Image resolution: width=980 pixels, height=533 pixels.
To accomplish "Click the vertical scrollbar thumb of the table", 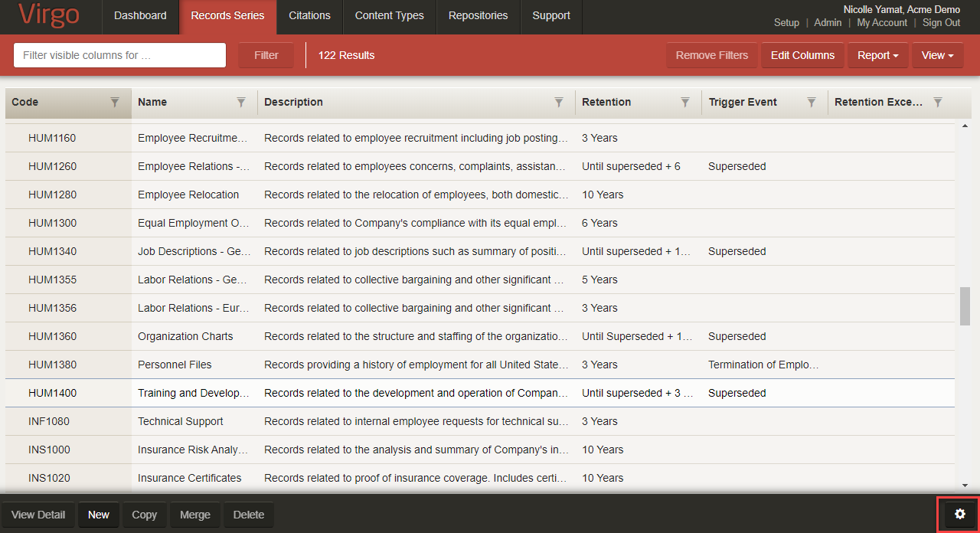I will coord(965,306).
